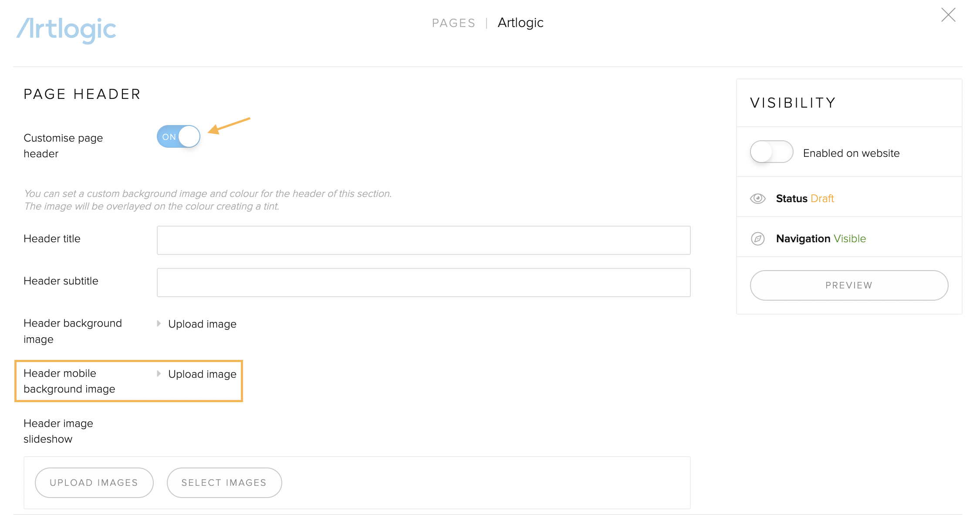Click the compass icon beside Navigation

[x=758, y=239]
